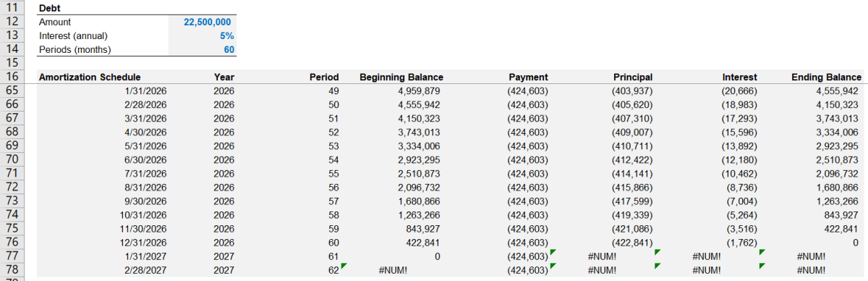This screenshot has width=868, height=281.
Task: Click payment cell in row 77
Action: [x=528, y=256]
